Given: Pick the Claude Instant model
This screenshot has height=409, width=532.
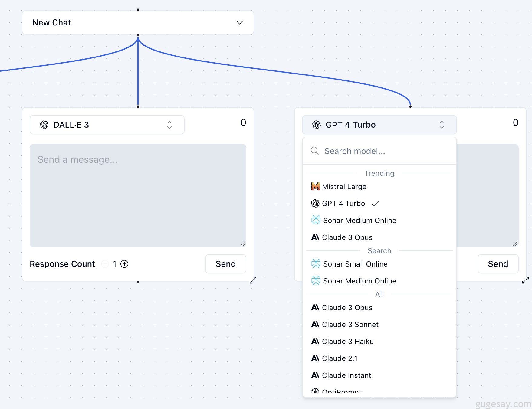Looking at the screenshot, I should [x=379, y=375].
